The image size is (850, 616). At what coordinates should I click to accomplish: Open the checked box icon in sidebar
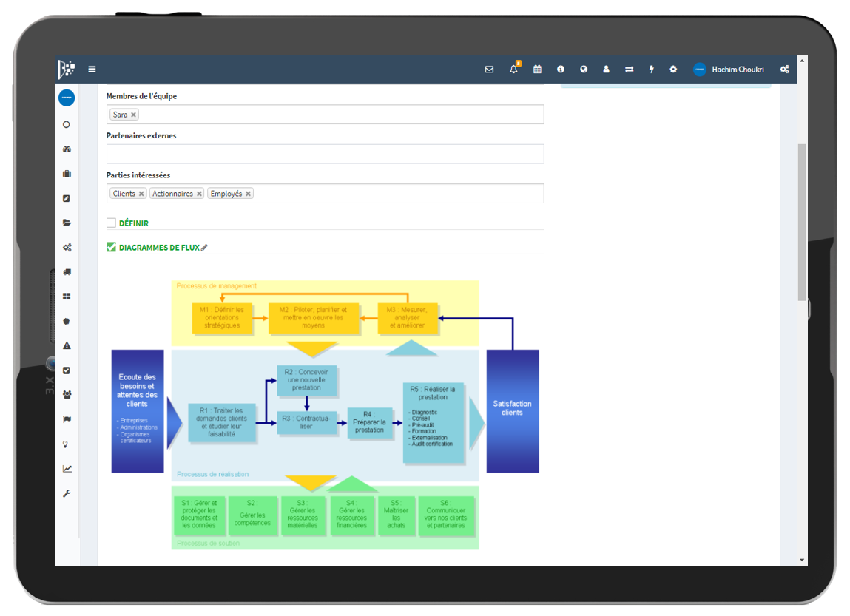coord(67,370)
